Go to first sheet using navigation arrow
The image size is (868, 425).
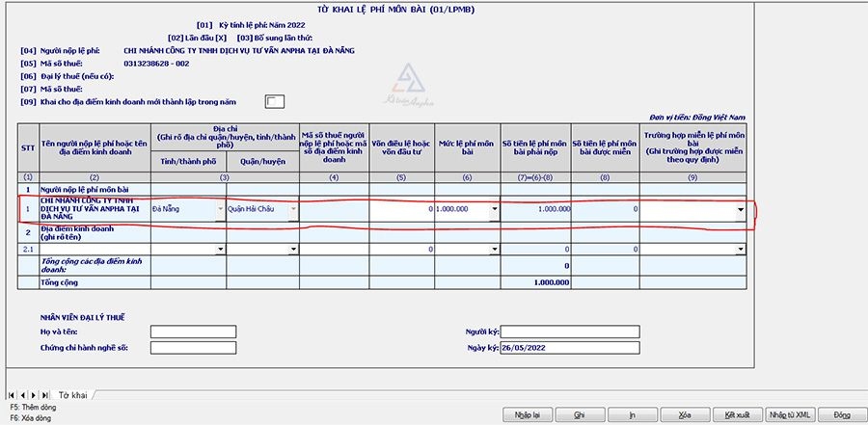click(x=12, y=395)
